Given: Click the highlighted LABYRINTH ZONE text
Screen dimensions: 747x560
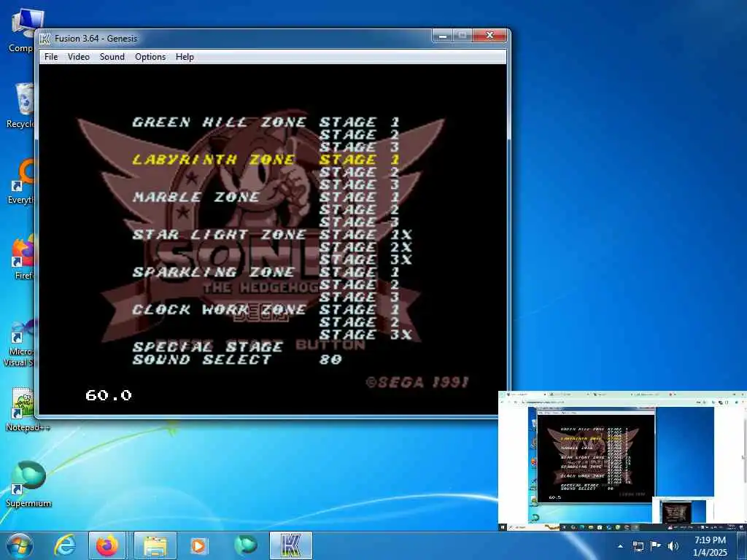Looking at the screenshot, I should (214, 160).
